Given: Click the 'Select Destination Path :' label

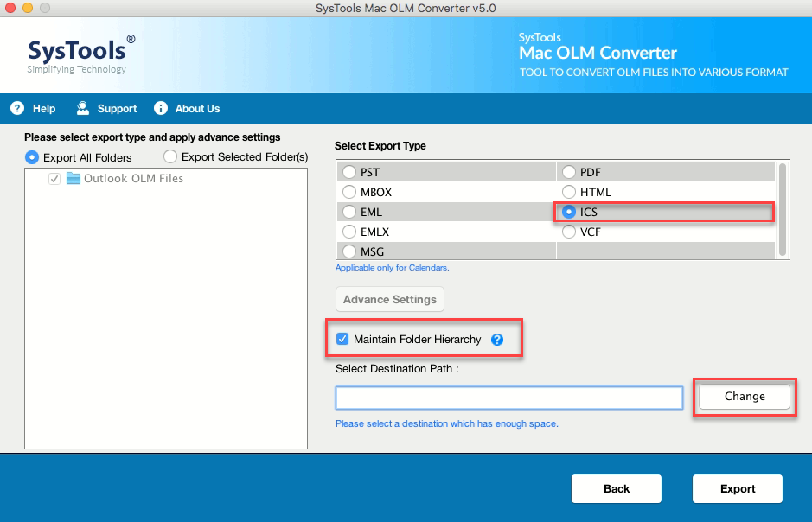Looking at the screenshot, I should click(x=397, y=369).
